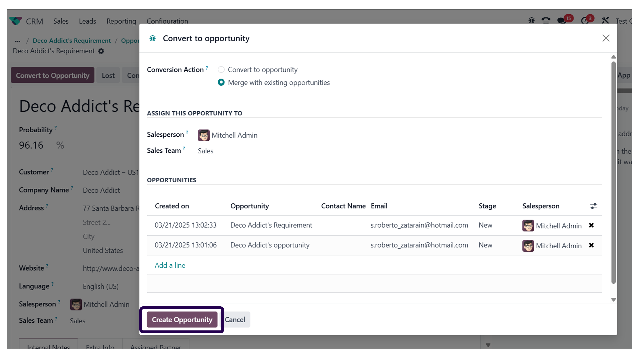Click the 96.16 probability value
Screen dimensions: 640x364
click(31, 145)
